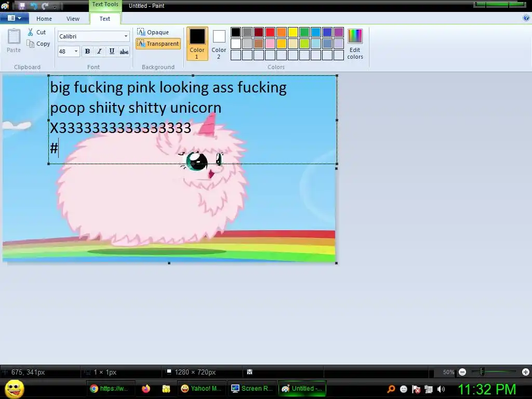Screen dimensions: 532x399
Task: Switch to Screen Recorder taskbar window
Action: (x=252, y=389)
